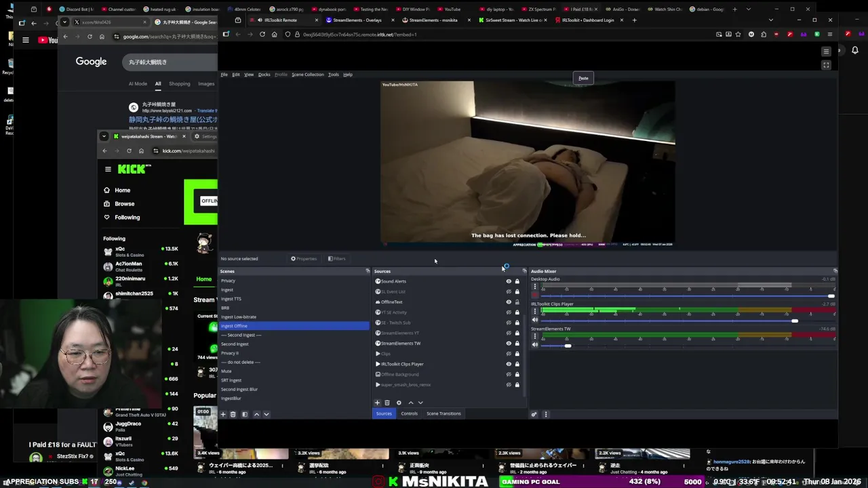Open the View menu in OBS
Screen dimensions: 868x488
click(x=248, y=75)
